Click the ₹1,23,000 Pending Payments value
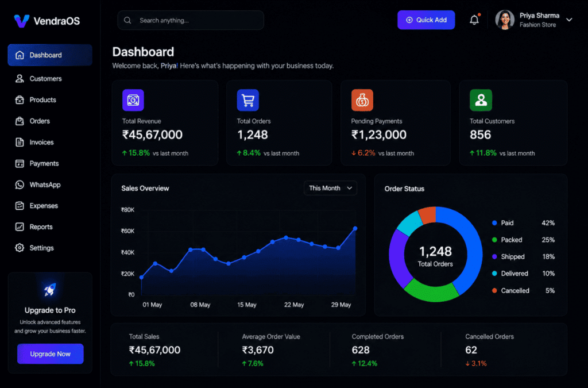This screenshot has width=588, height=388. pos(379,135)
